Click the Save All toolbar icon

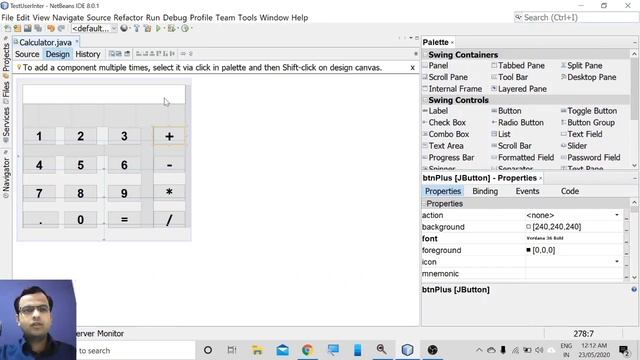click(x=38, y=29)
